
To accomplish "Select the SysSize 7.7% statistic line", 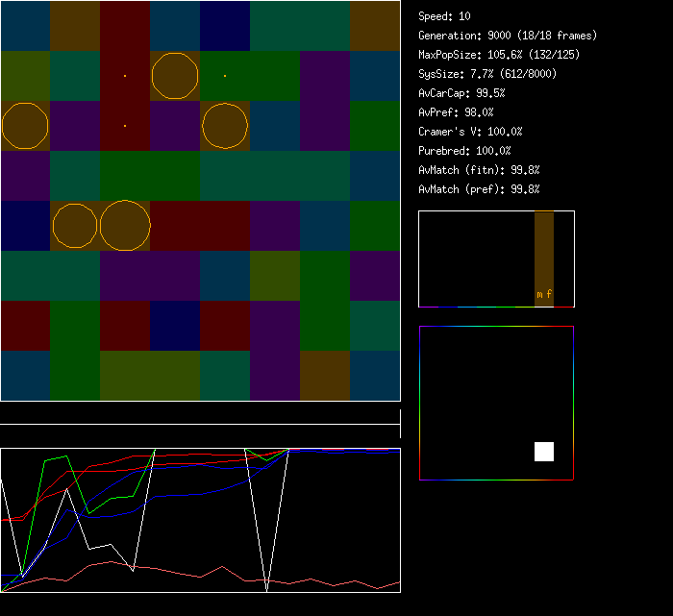I will [x=486, y=74].
